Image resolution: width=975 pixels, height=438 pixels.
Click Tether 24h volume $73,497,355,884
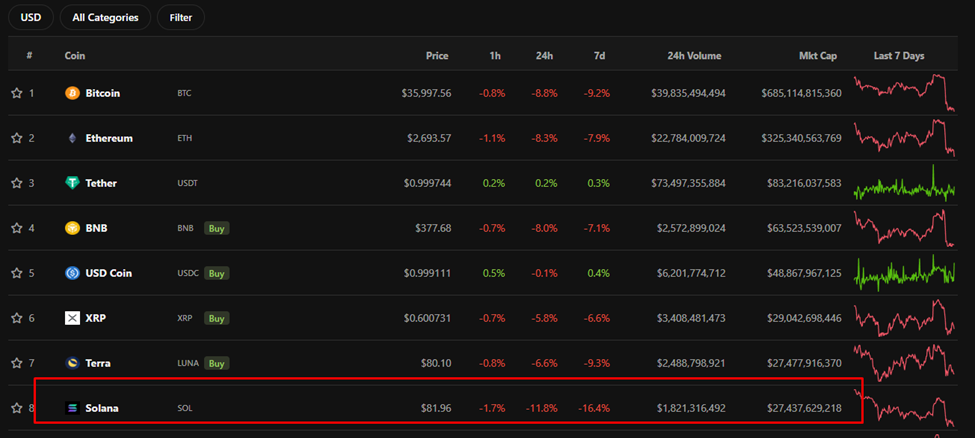coord(688,183)
